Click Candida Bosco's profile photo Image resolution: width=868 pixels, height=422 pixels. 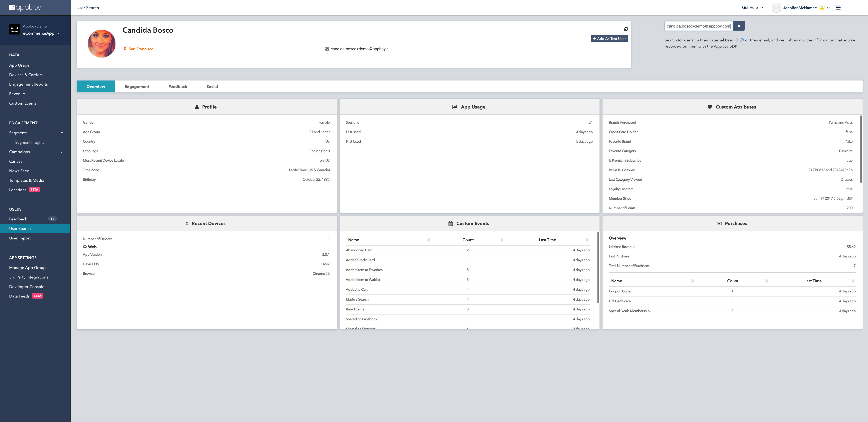(102, 44)
